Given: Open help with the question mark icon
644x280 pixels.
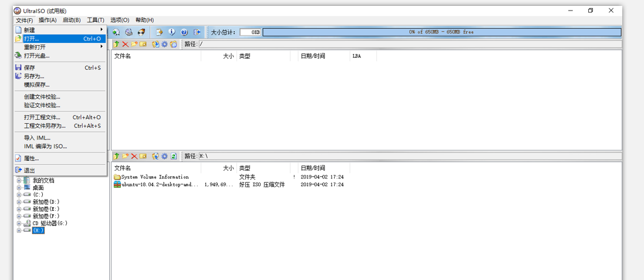Looking at the screenshot, I should pyautogui.click(x=184, y=32).
